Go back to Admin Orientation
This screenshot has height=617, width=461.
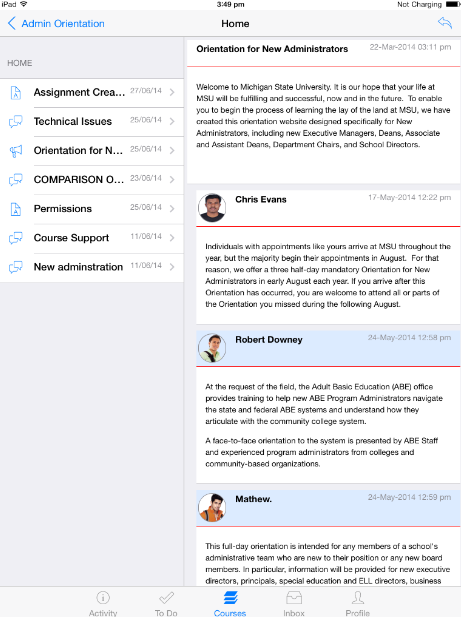pos(56,24)
